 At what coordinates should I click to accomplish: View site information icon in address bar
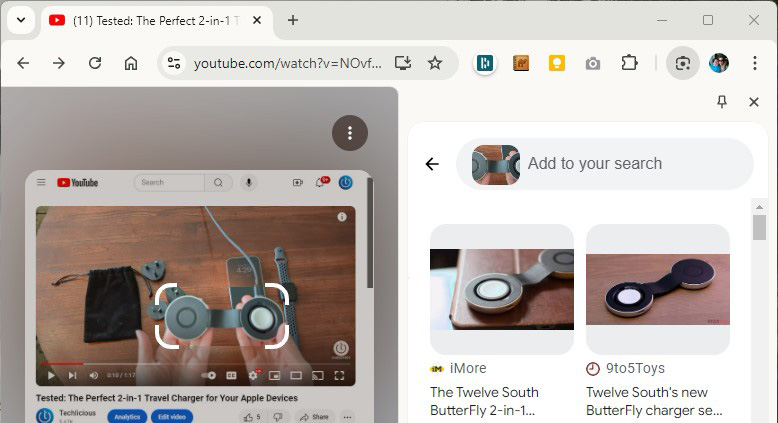pos(174,63)
